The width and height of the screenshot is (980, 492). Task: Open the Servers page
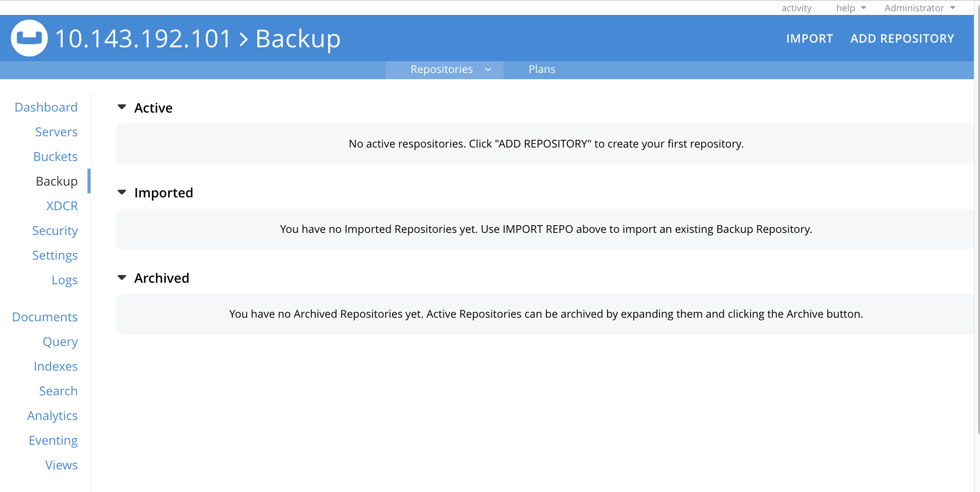(56, 132)
